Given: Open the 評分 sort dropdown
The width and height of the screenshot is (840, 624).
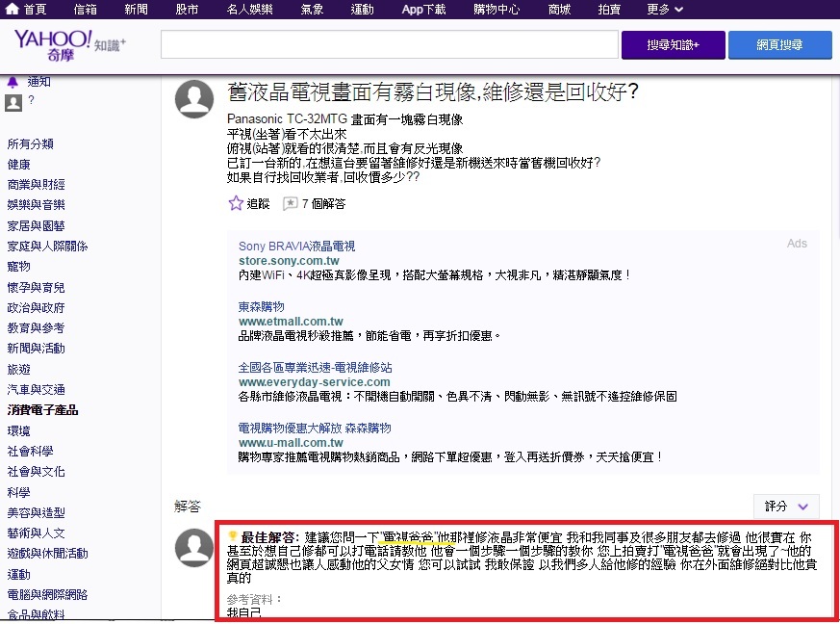Looking at the screenshot, I should tap(786, 507).
